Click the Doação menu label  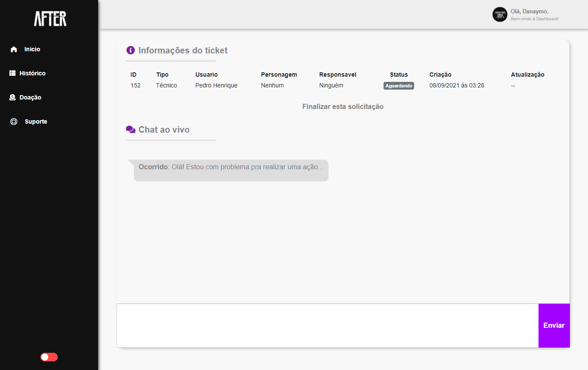(31, 97)
